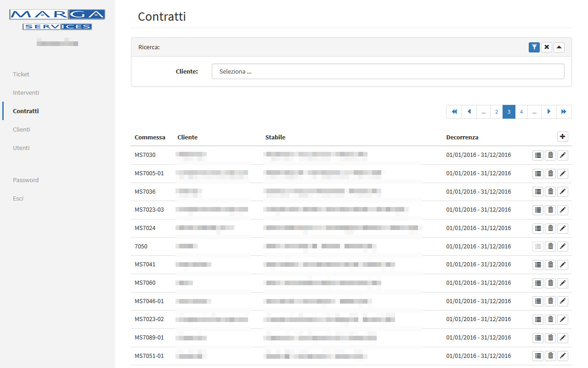Delete contract MS7005-01 using trash icon

pyautogui.click(x=550, y=174)
